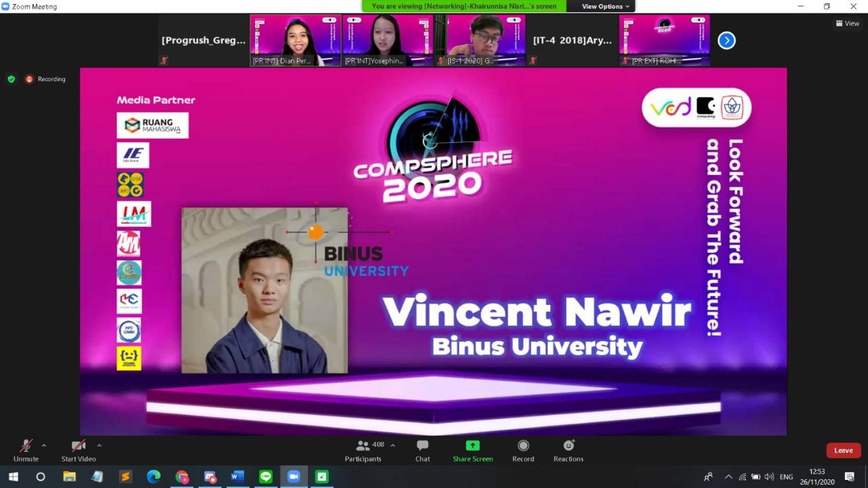Open audio options arrow beside Unmute
The height and width of the screenshot is (488, 868).
[44, 445]
